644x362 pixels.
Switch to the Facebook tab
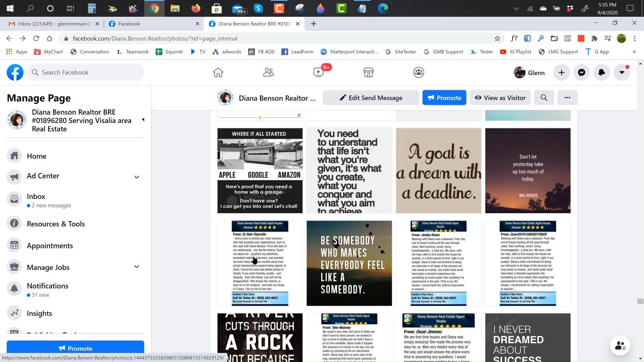154,24
